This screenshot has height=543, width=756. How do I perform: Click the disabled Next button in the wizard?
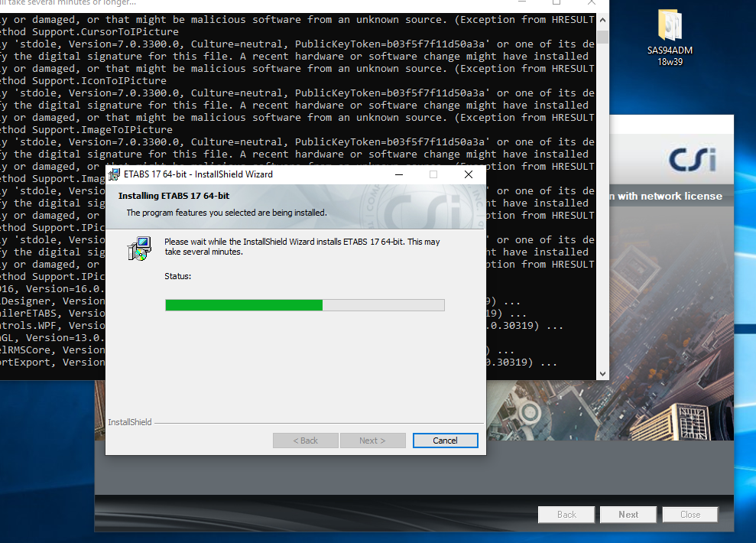373,441
